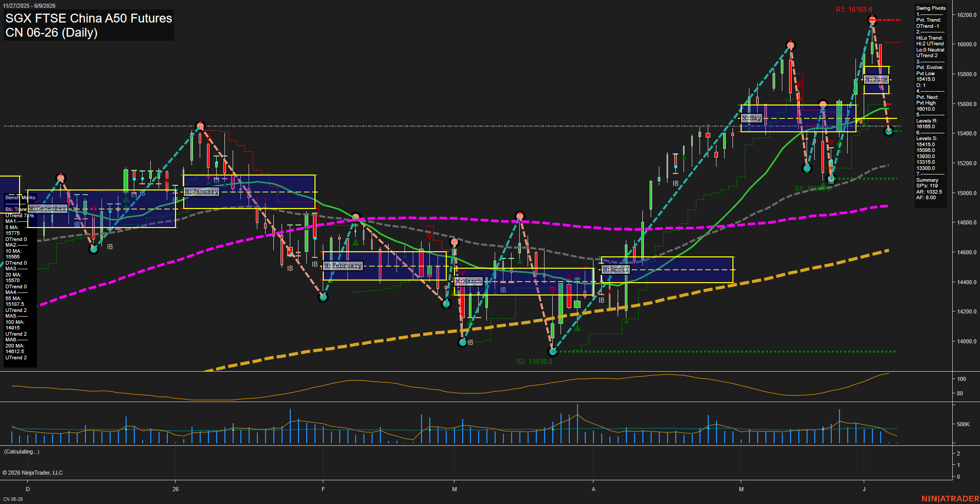Click the Bench Marks panel heading
Screen dimensions: 980x504
21,198
